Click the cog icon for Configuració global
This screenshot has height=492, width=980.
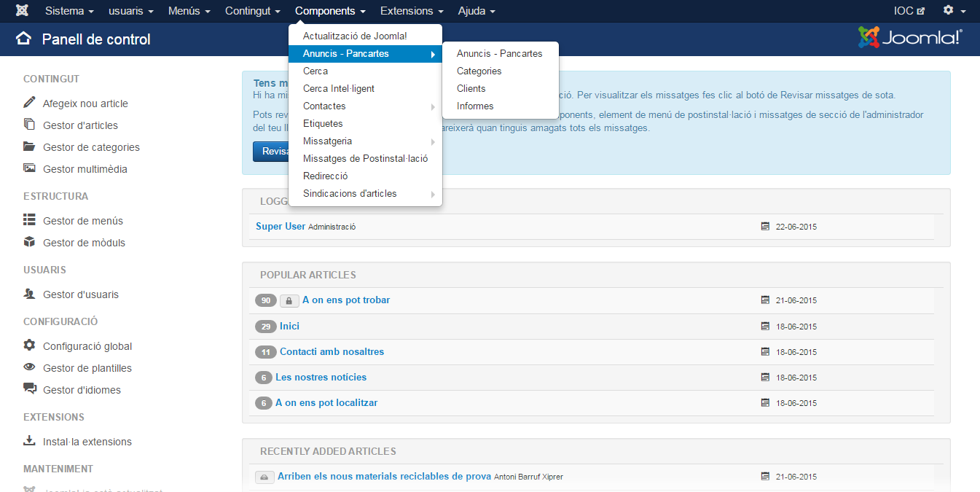29,345
